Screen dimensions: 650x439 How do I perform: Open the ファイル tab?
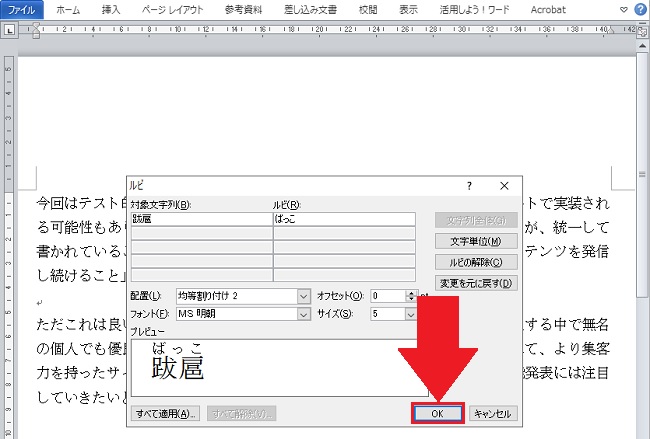[x=22, y=10]
